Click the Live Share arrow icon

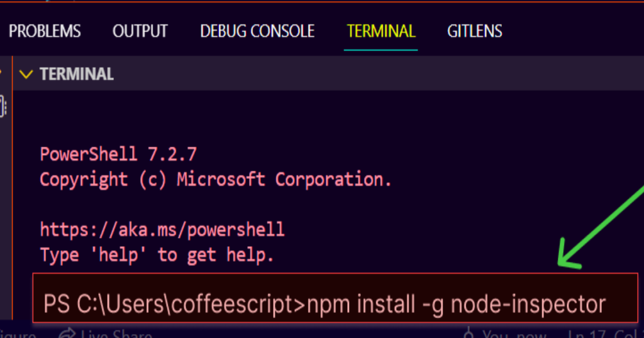point(66,334)
